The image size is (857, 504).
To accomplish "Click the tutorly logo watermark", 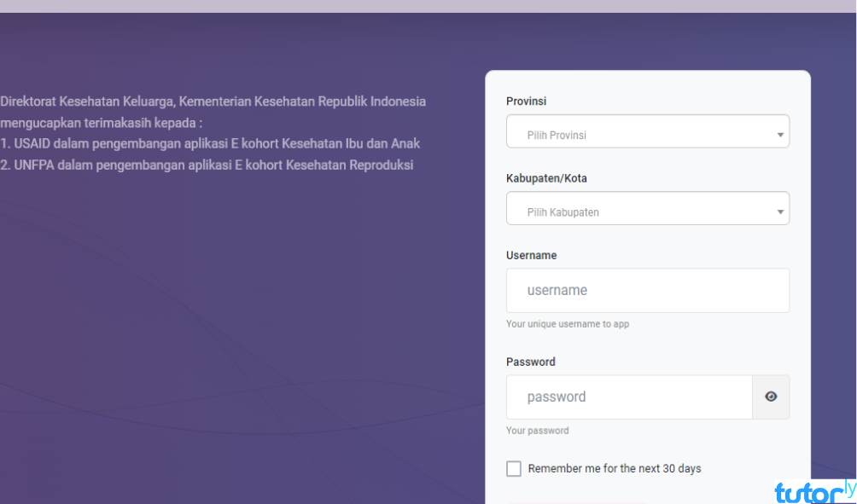I will point(813,490).
